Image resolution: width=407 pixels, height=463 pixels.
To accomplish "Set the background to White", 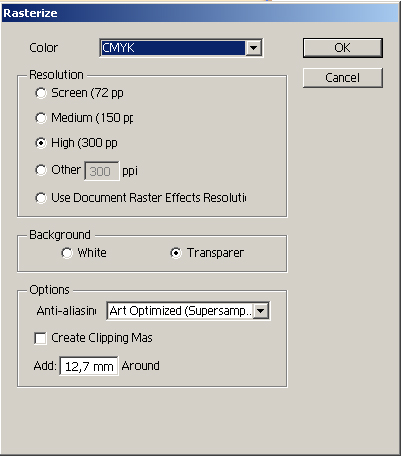I will click(67, 253).
